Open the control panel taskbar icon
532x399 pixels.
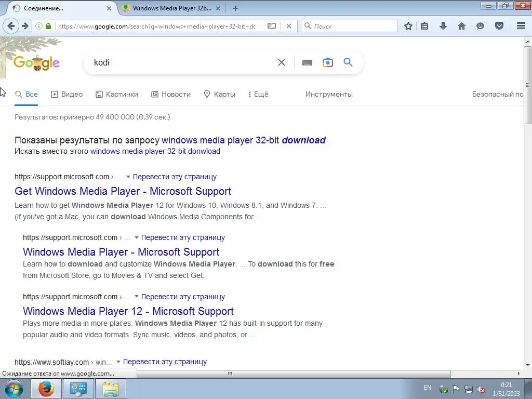(x=78, y=389)
